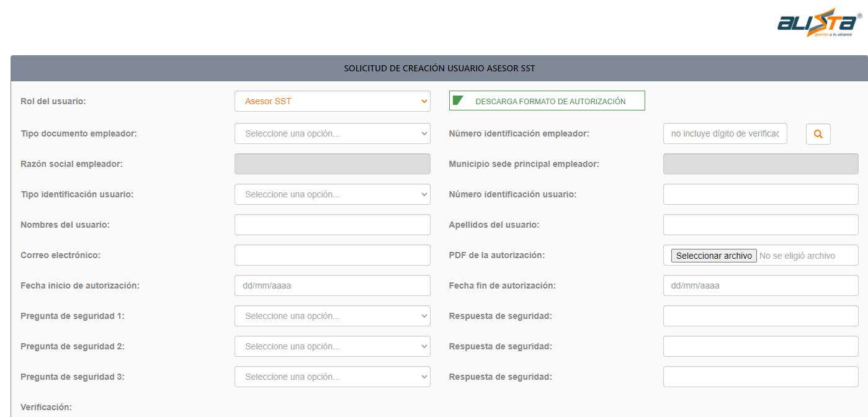
Task: Click Fecha fin de autorización field
Action: (x=761, y=285)
